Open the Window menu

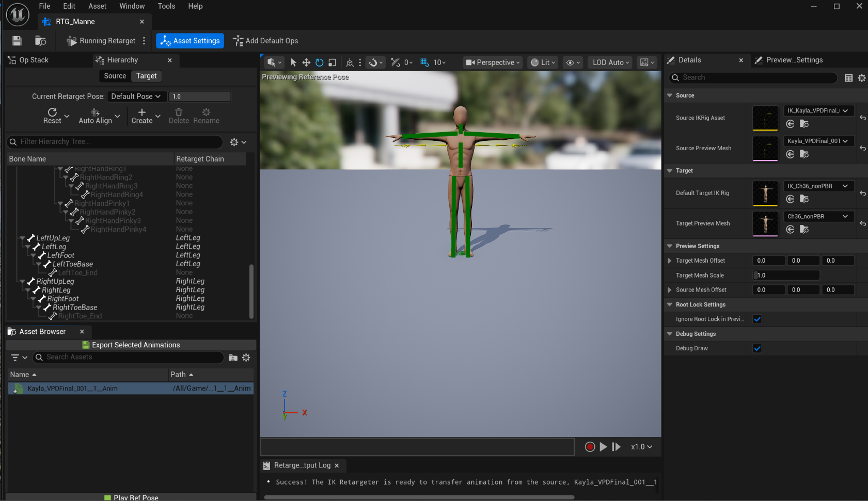pyautogui.click(x=132, y=6)
